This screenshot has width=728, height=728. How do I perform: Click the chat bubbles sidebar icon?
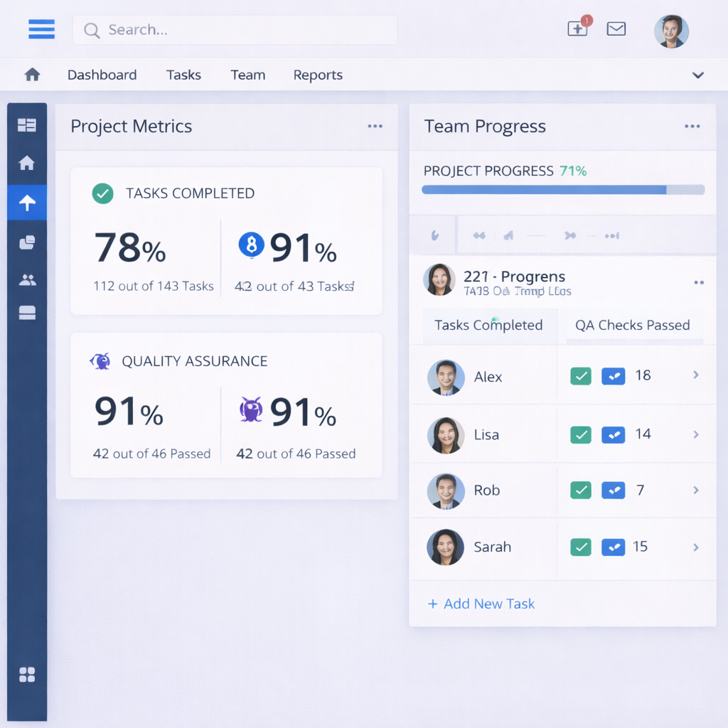click(x=27, y=242)
